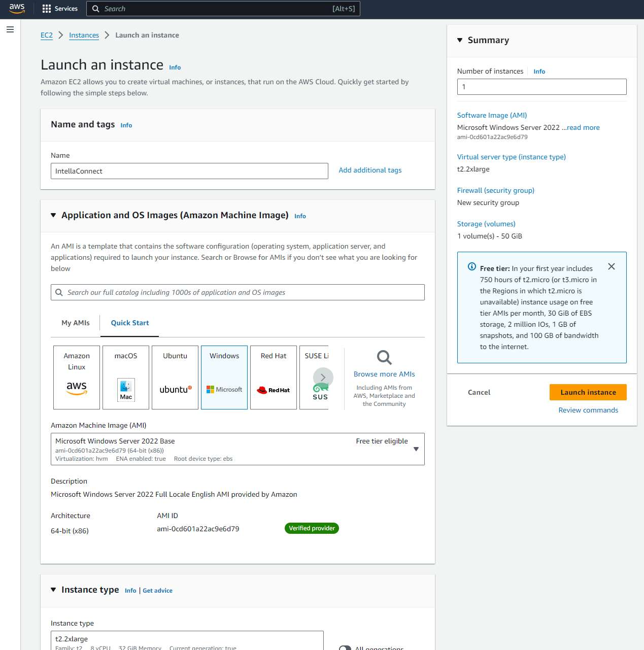
Task: Click Info link beside Name and tags
Action: (x=126, y=125)
